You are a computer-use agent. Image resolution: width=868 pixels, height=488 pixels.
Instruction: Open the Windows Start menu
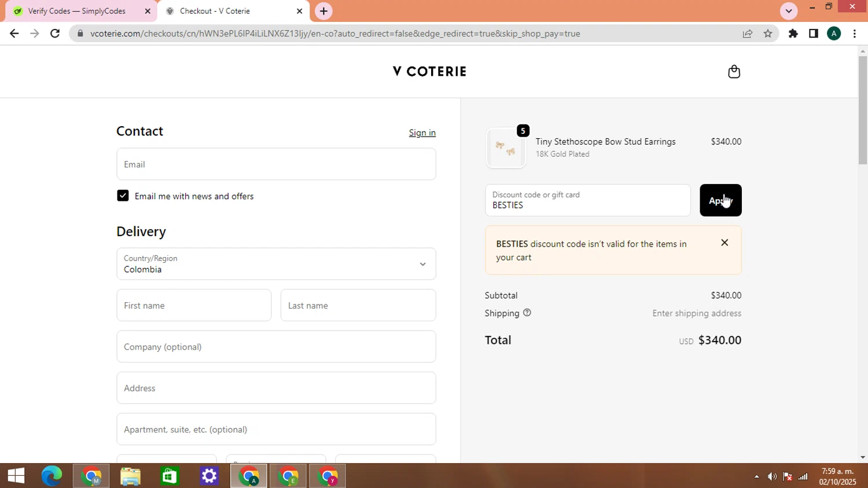coord(16,476)
